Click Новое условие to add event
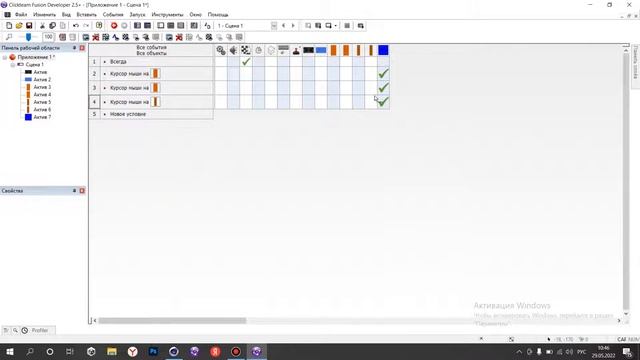 [x=128, y=114]
